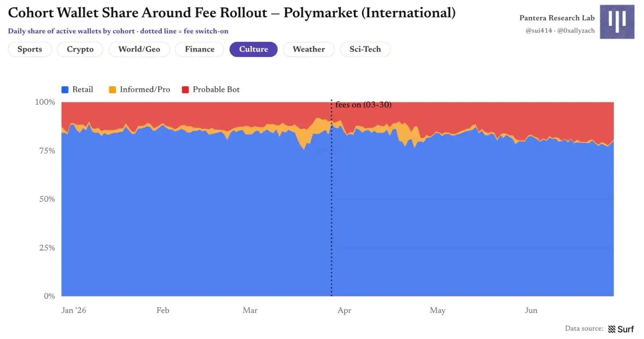Select the Sports category tab
Screen dimensions: 644x339
[x=30, y=49]
